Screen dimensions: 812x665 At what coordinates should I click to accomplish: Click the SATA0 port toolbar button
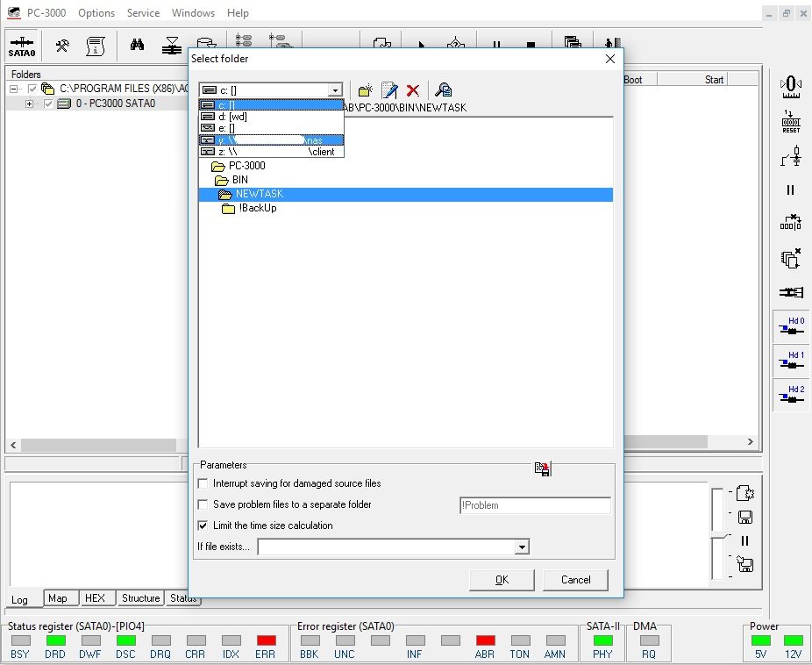click(x=22, y=46)
